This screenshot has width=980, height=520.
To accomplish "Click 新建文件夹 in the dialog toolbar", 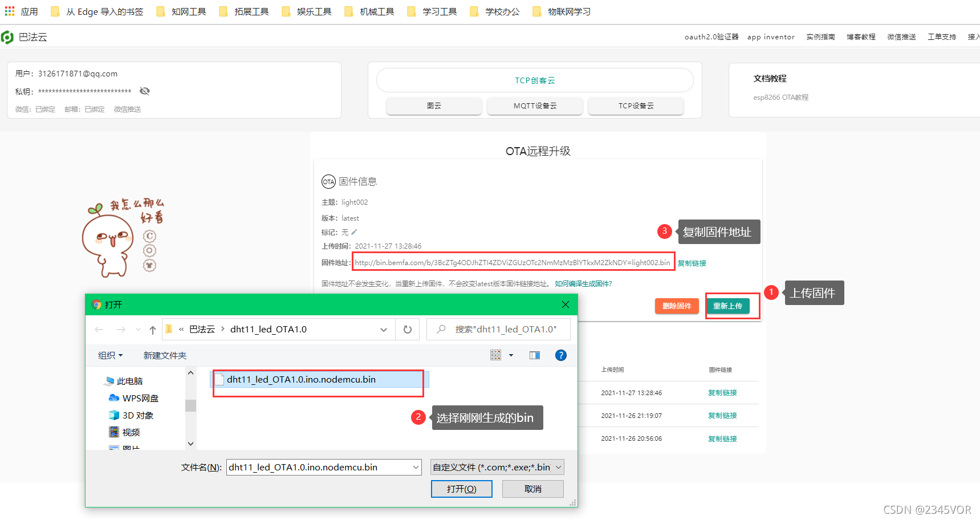I will [165, 355].
